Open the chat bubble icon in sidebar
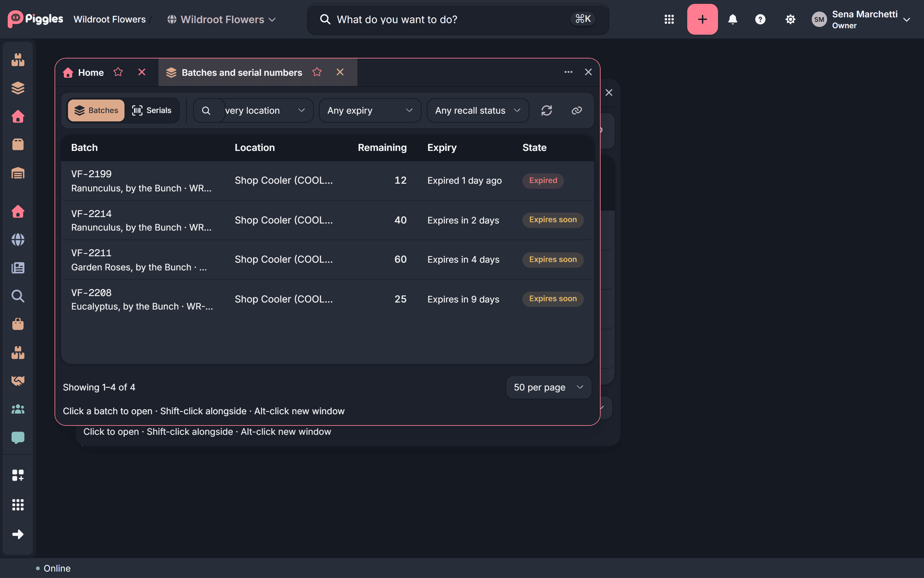 18,437
